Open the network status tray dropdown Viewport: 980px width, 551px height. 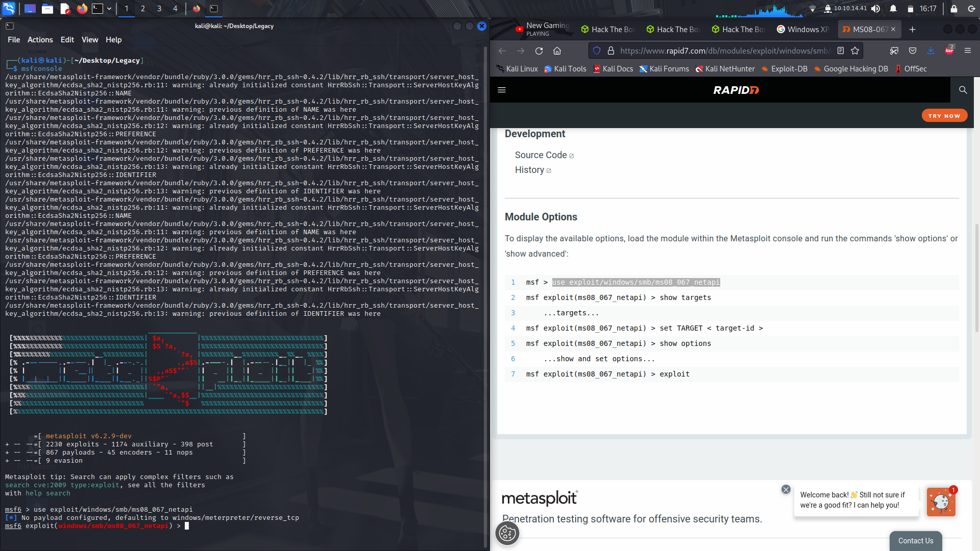[x=812, y=9]
